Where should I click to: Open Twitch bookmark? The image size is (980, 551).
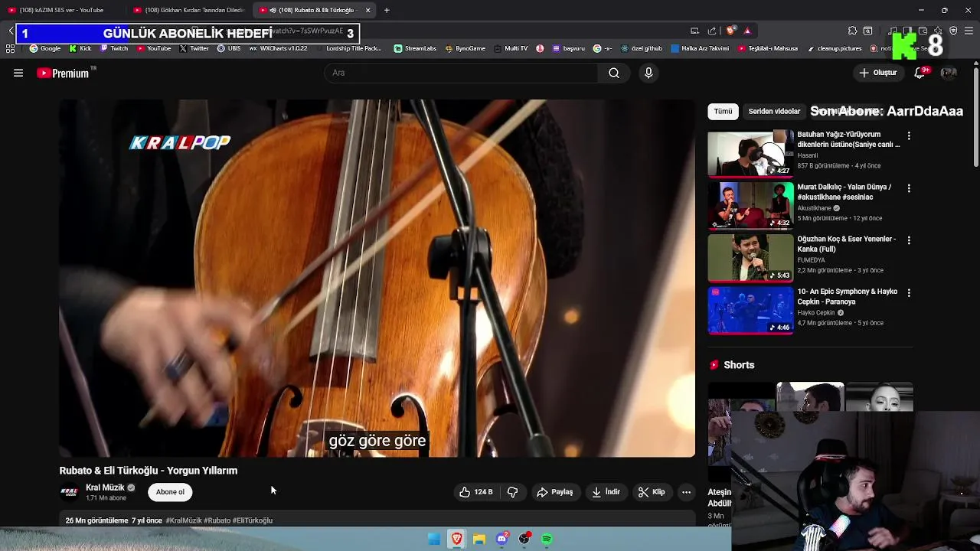click(114, 48)
